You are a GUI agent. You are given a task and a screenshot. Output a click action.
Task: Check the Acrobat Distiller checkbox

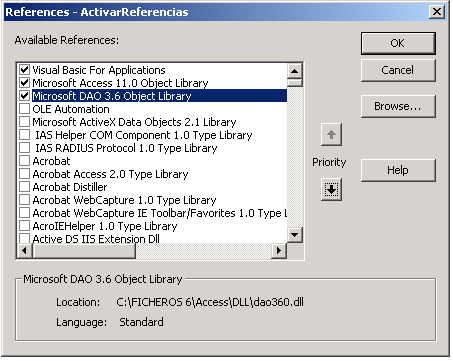[x=24, y=187]
